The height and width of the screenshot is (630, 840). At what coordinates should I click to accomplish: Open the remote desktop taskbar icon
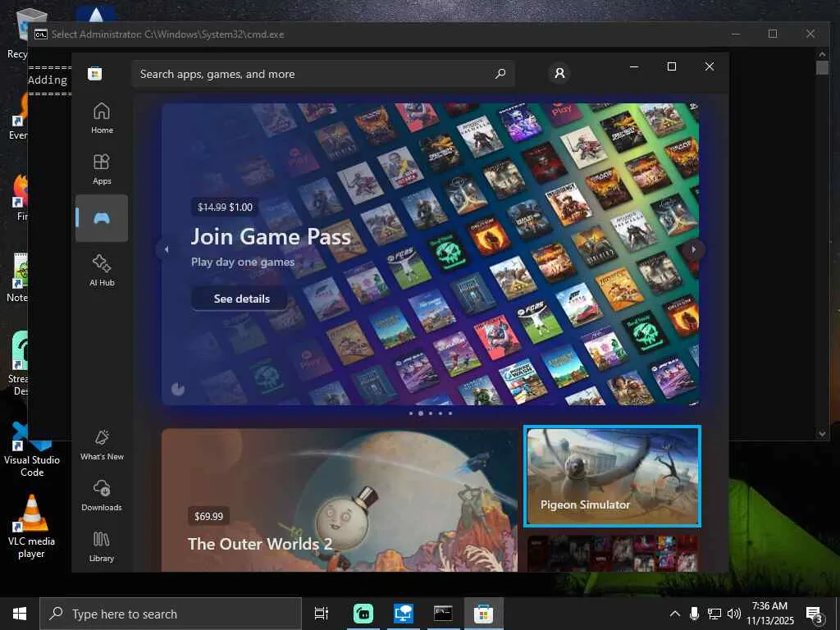point(403,614)
